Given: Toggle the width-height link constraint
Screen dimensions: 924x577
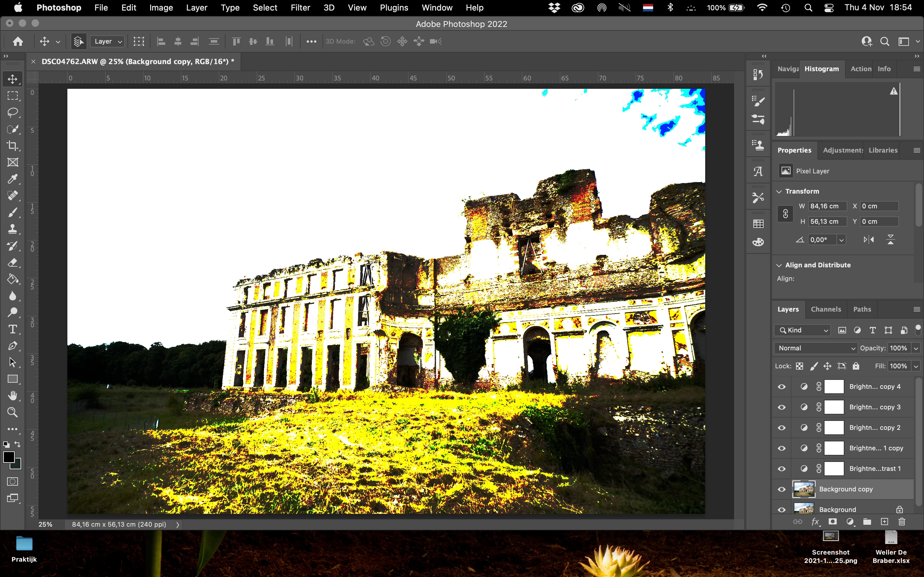Looking at the screenshot, I should point(785,214).
